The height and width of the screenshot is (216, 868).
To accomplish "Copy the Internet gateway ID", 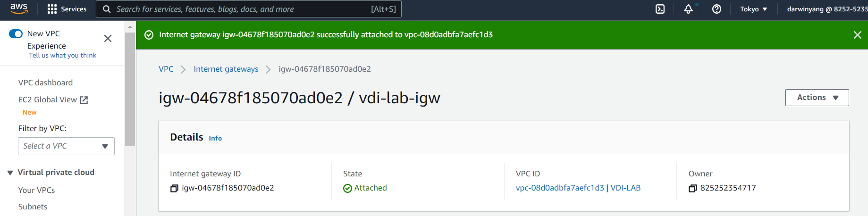I will tap(174, 188).
